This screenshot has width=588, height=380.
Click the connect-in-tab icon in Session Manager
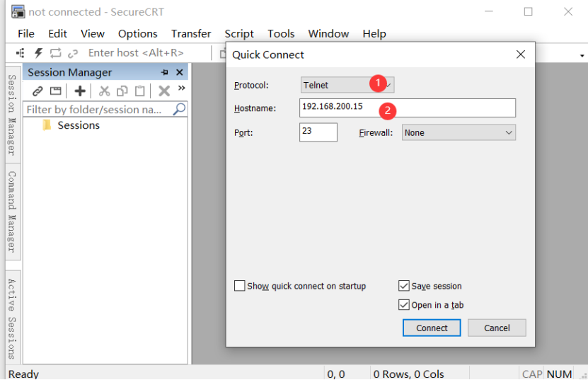(55, 91)
